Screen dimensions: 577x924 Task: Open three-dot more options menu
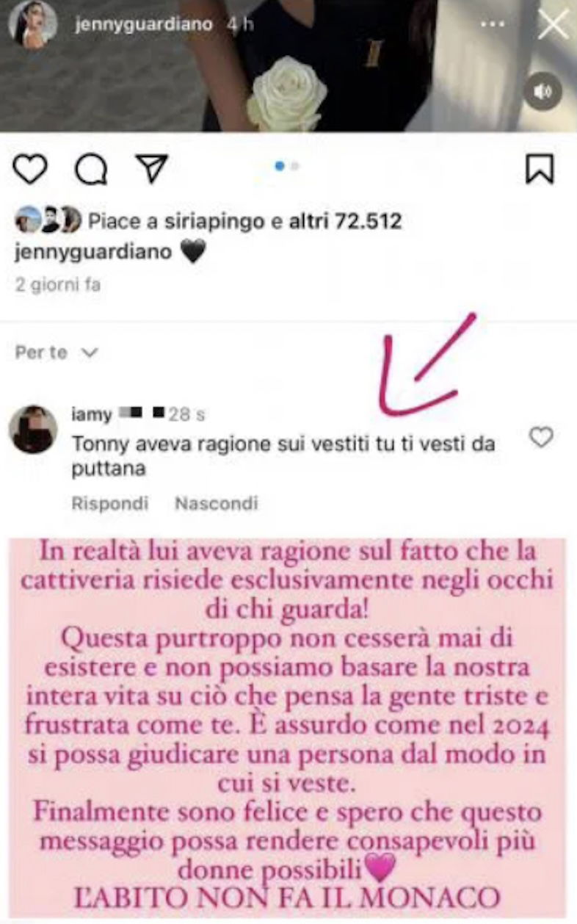coord(491,24)
